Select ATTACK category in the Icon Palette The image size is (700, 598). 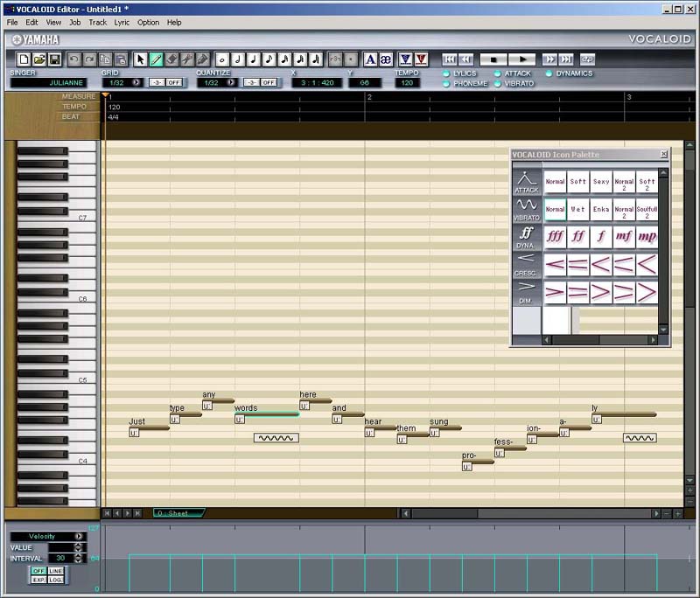[527, 182]
